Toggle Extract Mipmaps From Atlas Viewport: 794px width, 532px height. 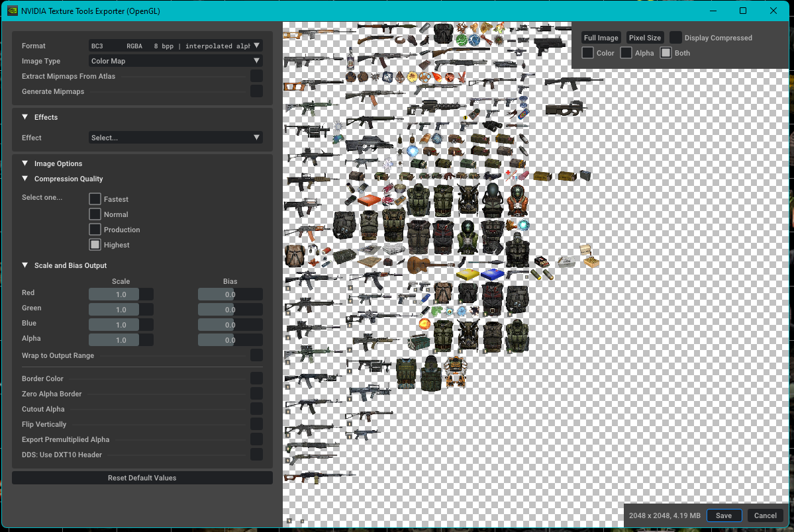tap(256, 76)
